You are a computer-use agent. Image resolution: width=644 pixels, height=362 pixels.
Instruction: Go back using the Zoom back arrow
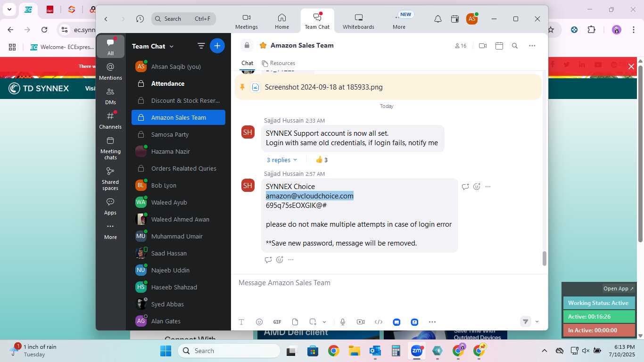click(106, 19)
